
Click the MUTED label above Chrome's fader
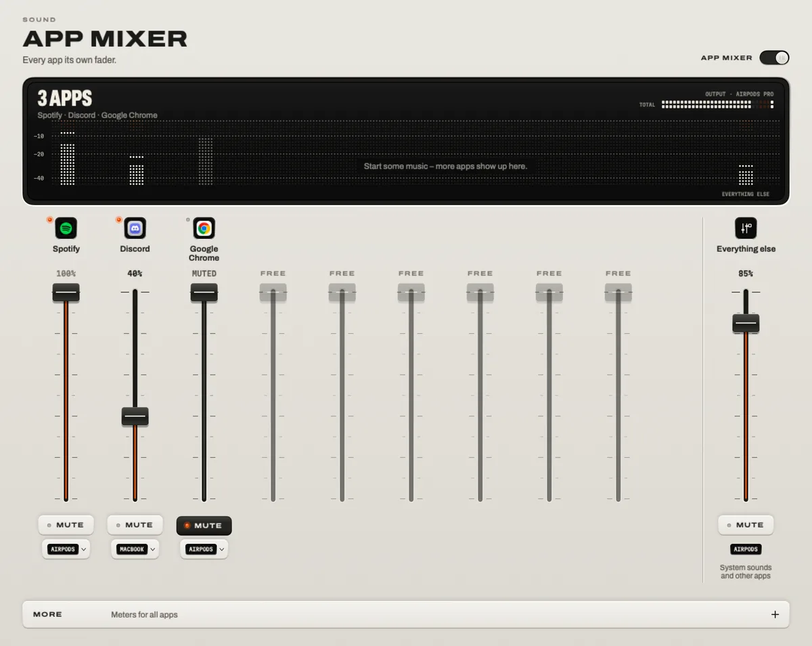point(204,274)
